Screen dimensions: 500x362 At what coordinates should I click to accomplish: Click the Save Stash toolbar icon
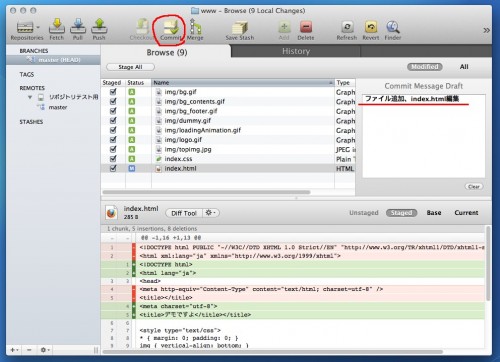pos(240,27)
